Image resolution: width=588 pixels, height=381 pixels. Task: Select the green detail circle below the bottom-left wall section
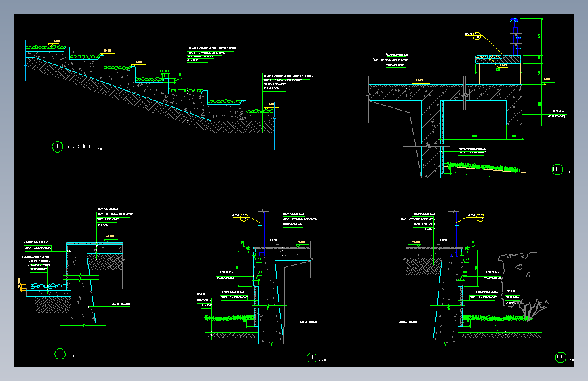(x=60, y=354)
